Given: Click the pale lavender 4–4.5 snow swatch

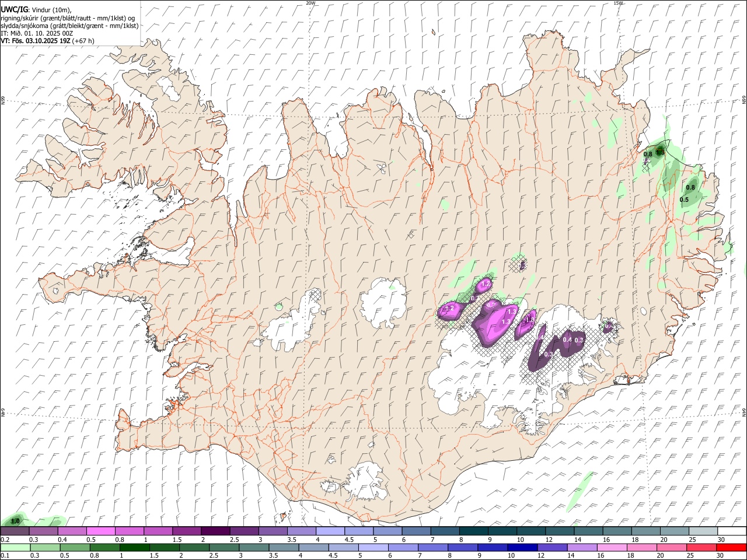Looking at the screenshot, I should [x=330, y=531].
